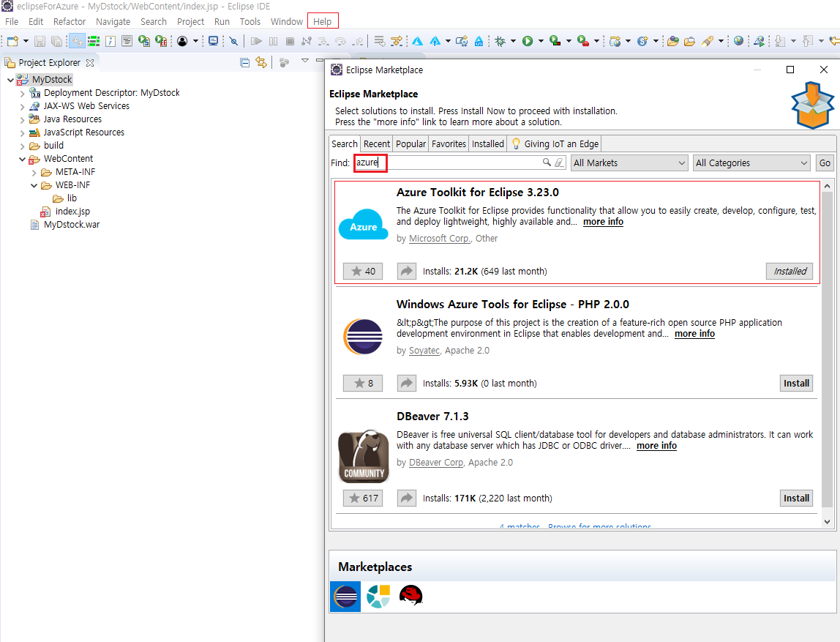Open the Navigate menu
Image resolution: width=840 pixels, height=642 pixels.
pyautogui.click(x=113, y=21)
